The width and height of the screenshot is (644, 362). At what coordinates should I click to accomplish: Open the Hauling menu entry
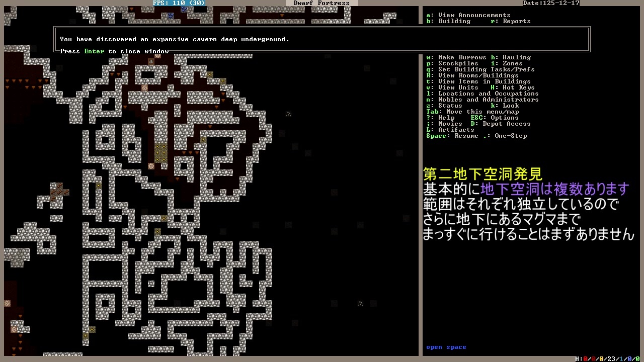pyautogui.click(x=511, y=57)
